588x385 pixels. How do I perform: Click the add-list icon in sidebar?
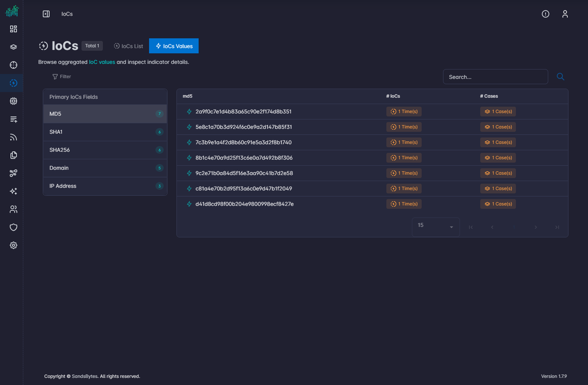click(14, 119)
